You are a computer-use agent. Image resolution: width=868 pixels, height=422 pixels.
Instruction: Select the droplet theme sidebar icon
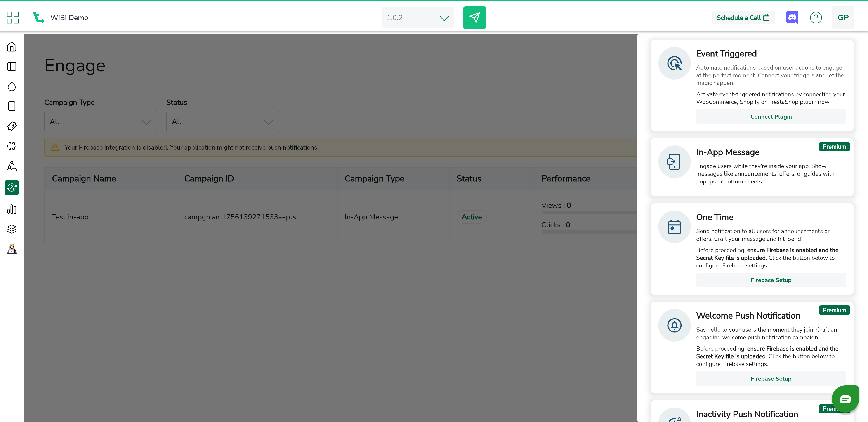(12, 87)
